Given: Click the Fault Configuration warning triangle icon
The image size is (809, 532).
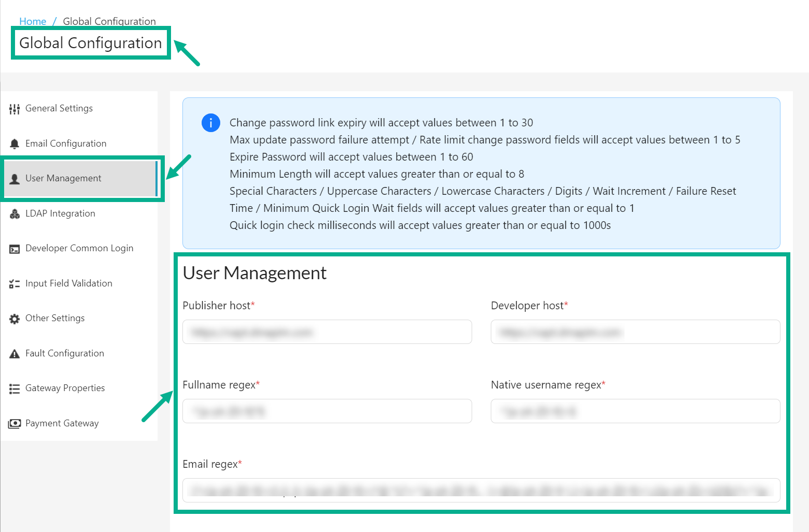Looking at the screenshot, I should tap(14, 353).
